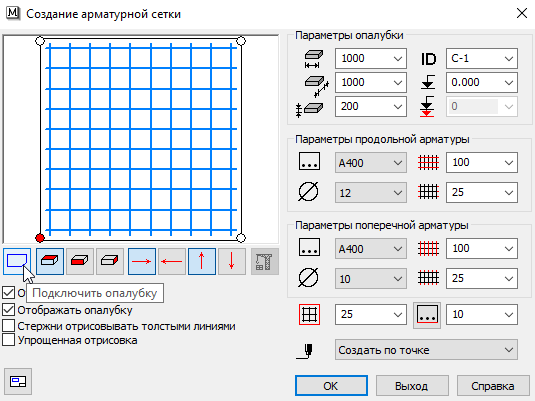Click the grayed-out reinforcement drawing icon
This screenshot has height=401, width=535.
[265, 261]
